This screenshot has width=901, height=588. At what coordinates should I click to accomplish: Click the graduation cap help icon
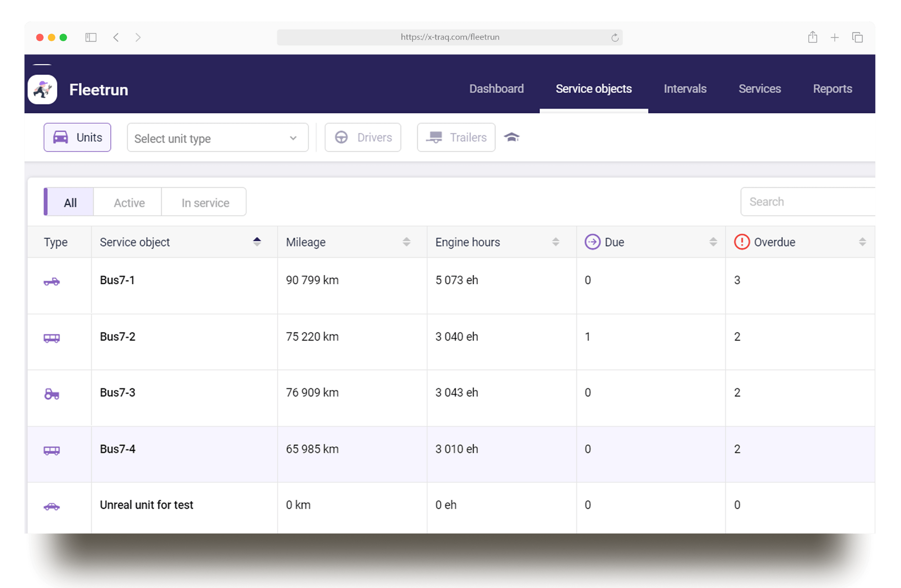pyautogui.click(x=511, y=137)
